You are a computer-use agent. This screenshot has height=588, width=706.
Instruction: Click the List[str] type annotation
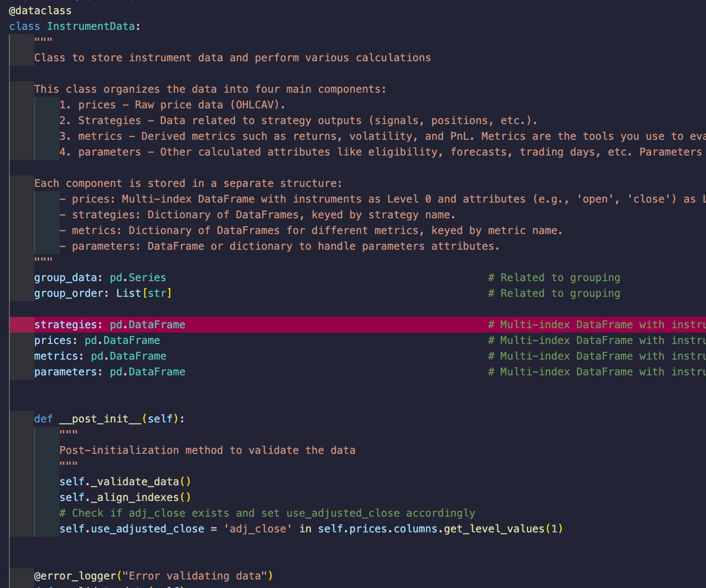pyautogui.click(x=144, y=293)
